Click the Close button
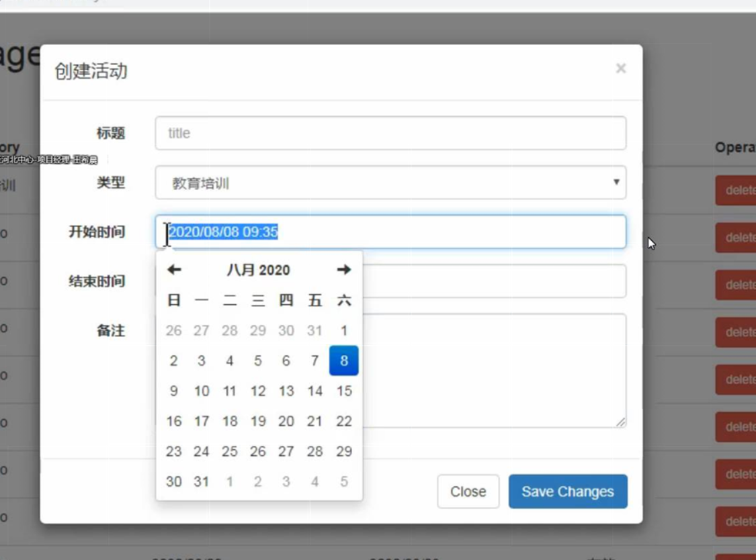 (x=468, y=492)
